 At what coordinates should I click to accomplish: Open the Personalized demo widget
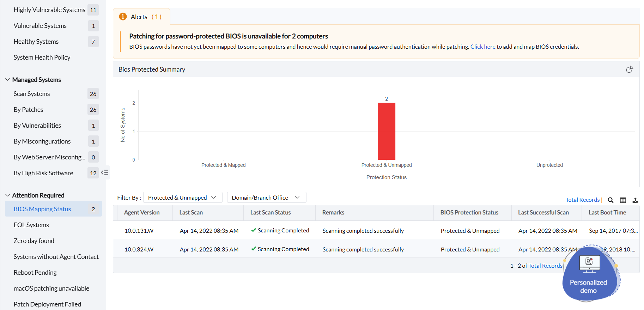point(588,274)
